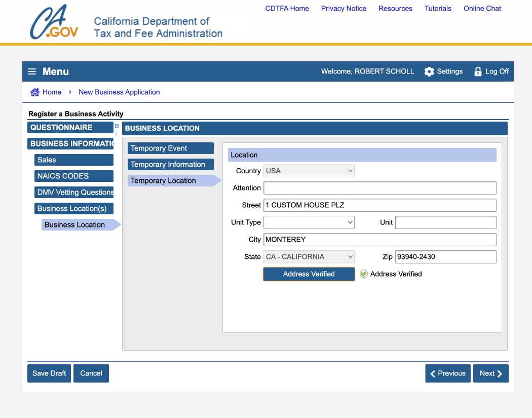Click the CA.gov logo
Viewport: 532px width, 418px height.
click(x=54, y=23)
